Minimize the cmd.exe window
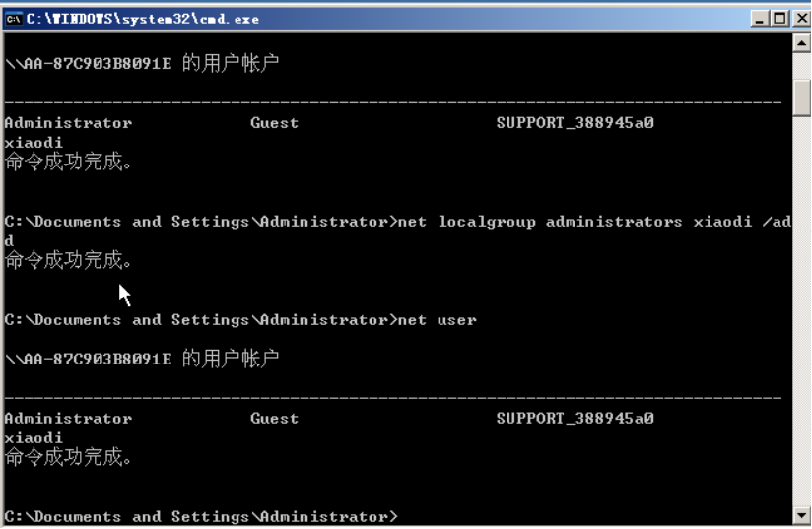812x529 pixels. click(759, 18)
